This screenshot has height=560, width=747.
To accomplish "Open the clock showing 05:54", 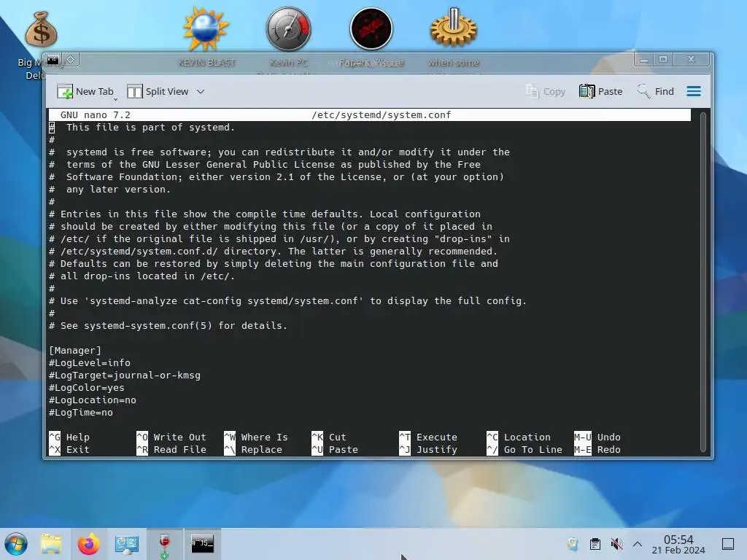I will tap(678, 544).
